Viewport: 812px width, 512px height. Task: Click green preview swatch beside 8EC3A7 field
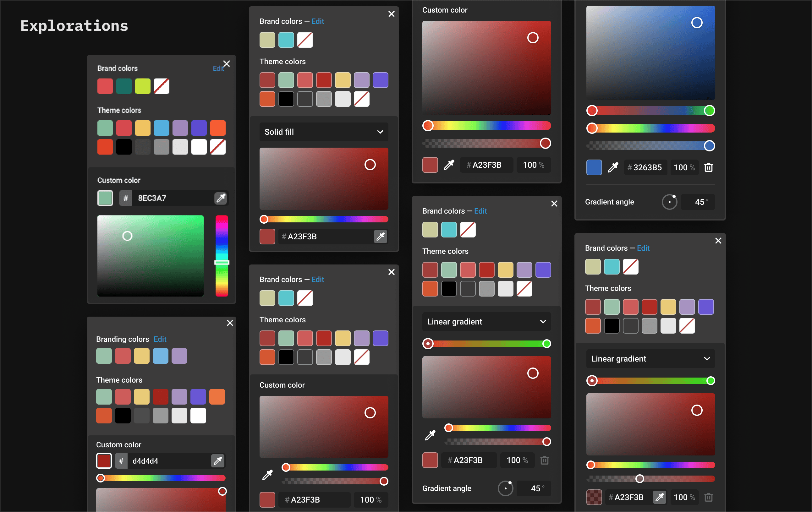point(105,198)
